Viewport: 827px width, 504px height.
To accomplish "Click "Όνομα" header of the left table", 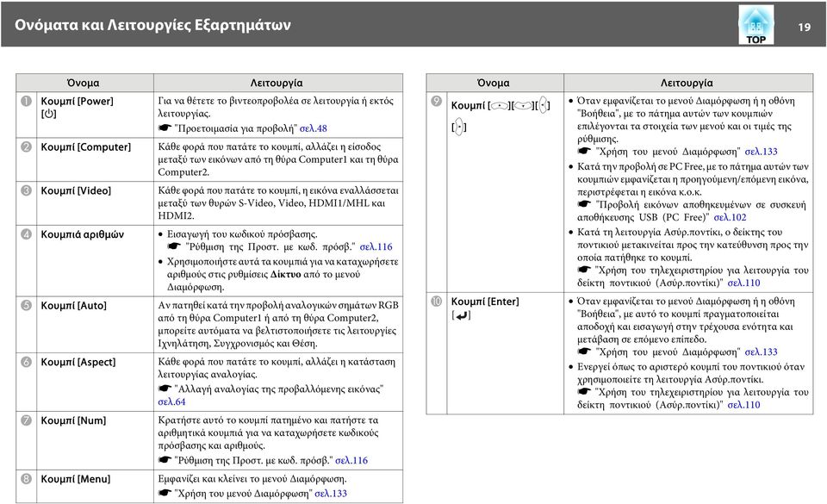I will tap(84, 83).
